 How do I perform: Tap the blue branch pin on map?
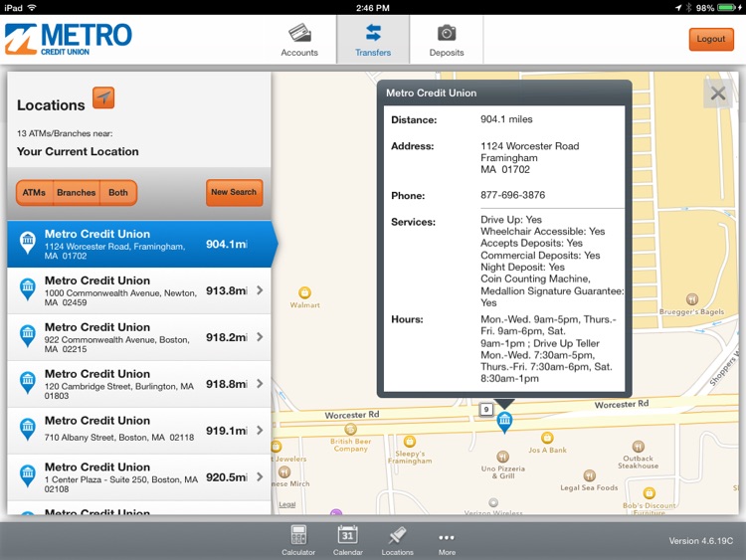tap(504, 422)
